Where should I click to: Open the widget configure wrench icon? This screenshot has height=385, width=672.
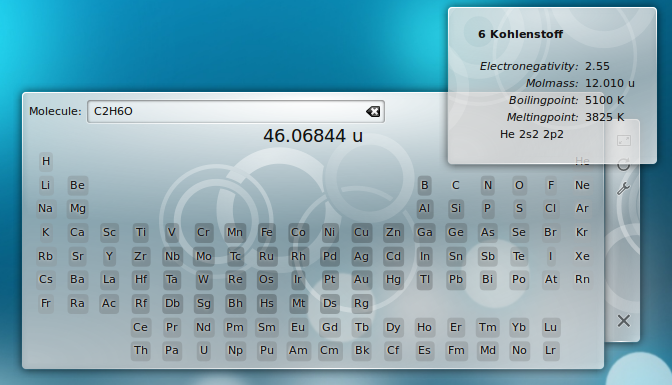point(624,189)
